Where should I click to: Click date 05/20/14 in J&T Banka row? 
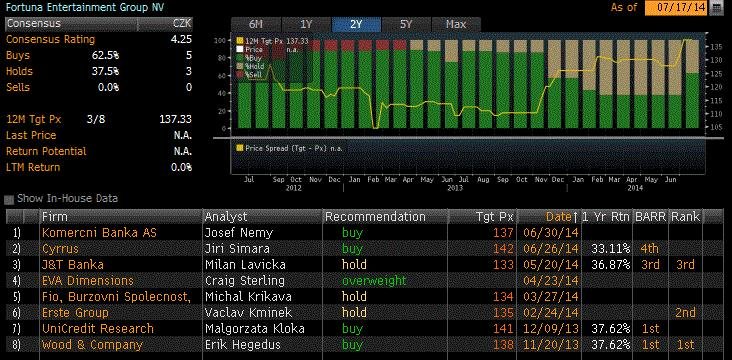[x=552, y=265]
